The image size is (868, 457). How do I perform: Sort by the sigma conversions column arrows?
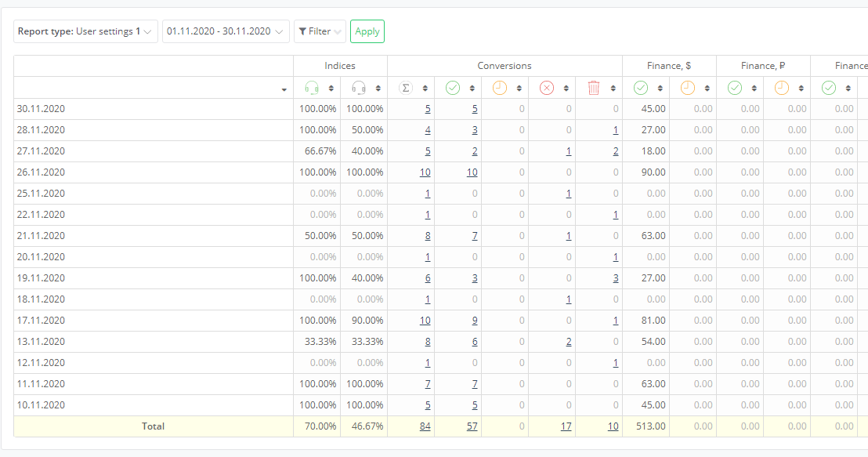tap(425, 89)
